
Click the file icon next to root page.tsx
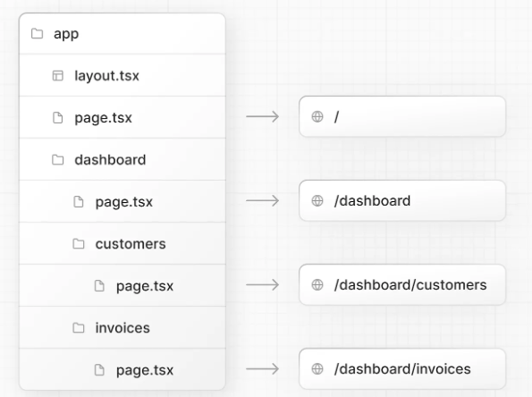pyautogui.click(x=58, y=118)
